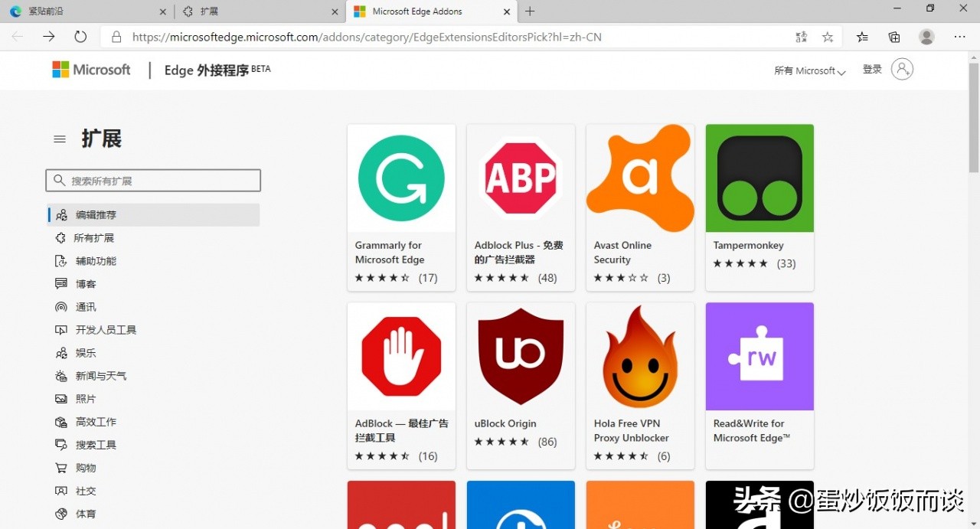Select the Hola Free VPN flame icon

[x=640, y=357]
